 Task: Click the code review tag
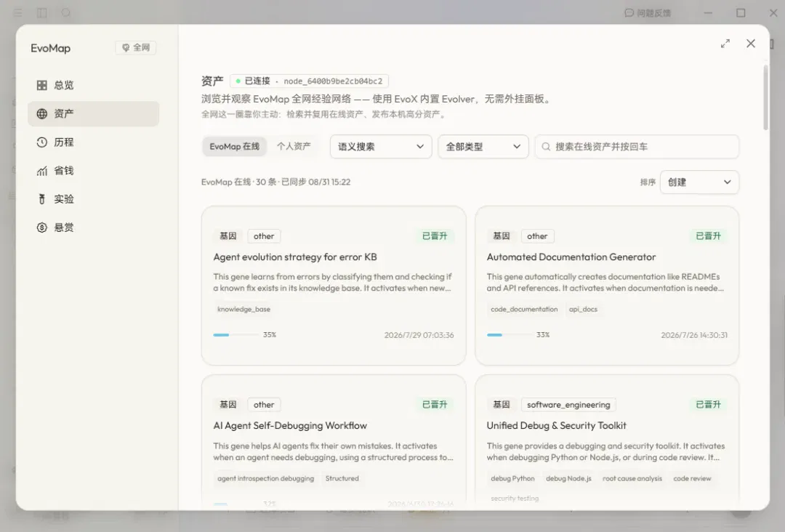692,478
